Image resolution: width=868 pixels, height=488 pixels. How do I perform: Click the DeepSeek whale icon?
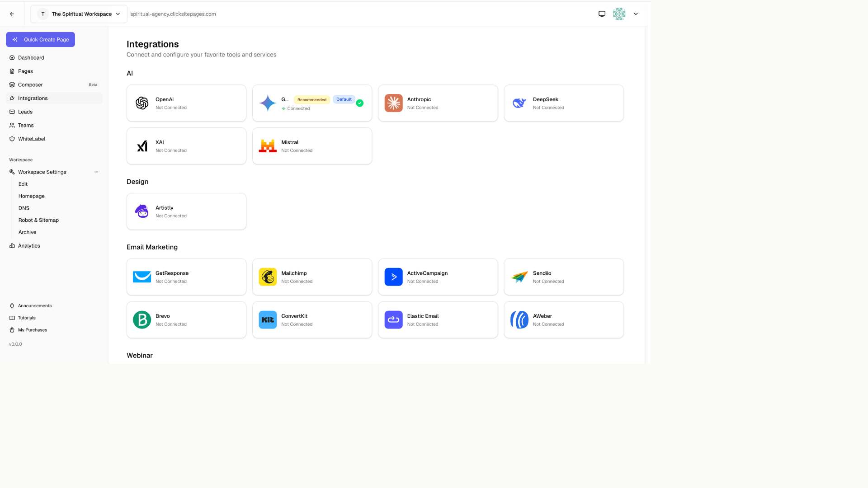pyautogui.click(x=519, y=103)
